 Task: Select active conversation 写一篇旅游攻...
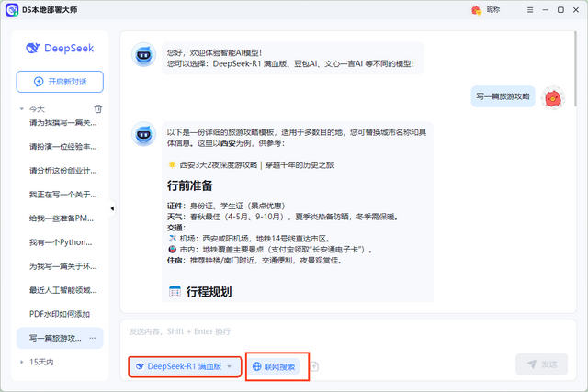pos(60,338)
